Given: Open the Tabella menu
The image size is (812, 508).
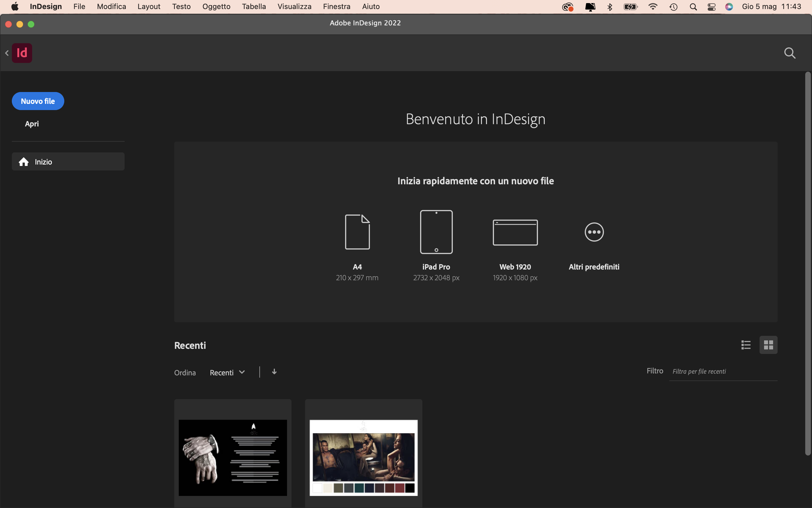Looking at the screenshot, I should click(254, 6).
